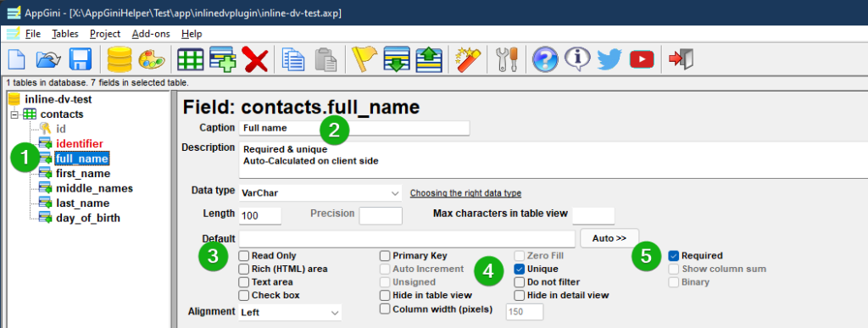868x328 pixels.
Task: Select the day_of_birth field
Action: click(88, 219)
